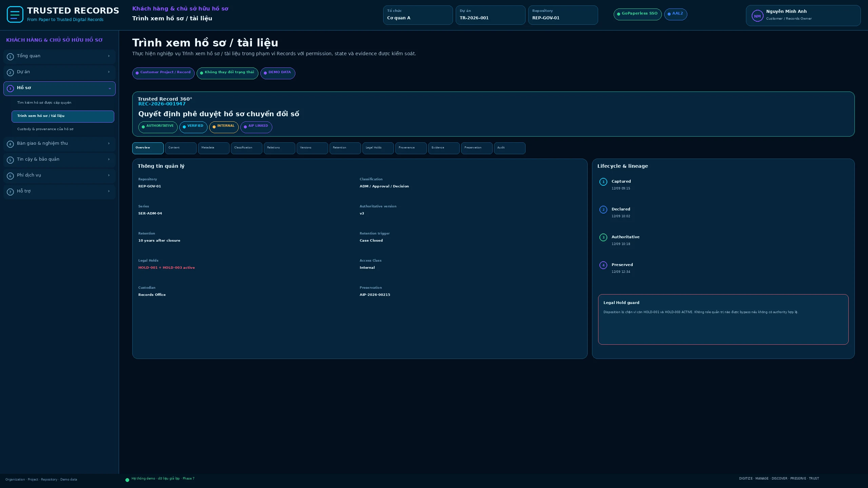Expand the Tin cậy & bảo quản chevron
Screen dimensions: 868x488
tap(109, 159)
